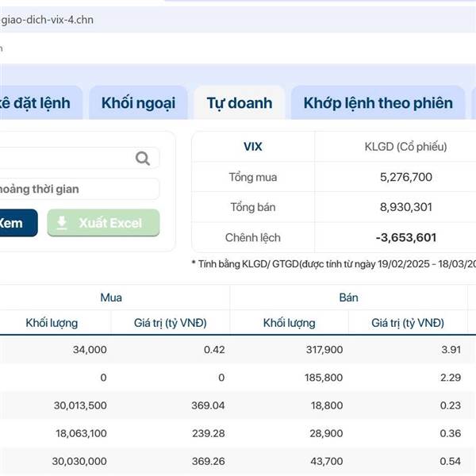Viewport: 476px width, 476px height.
Task: Click the download icon on Xuất Excel
Action: pyautogui.click(x=62, y=223)
